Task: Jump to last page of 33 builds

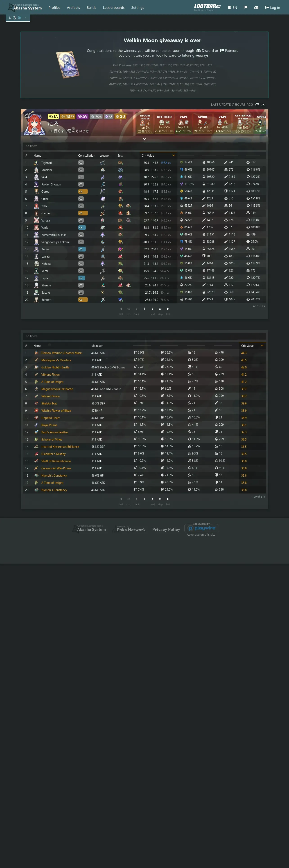Action: pyautogui.click(x=168, y=309)
